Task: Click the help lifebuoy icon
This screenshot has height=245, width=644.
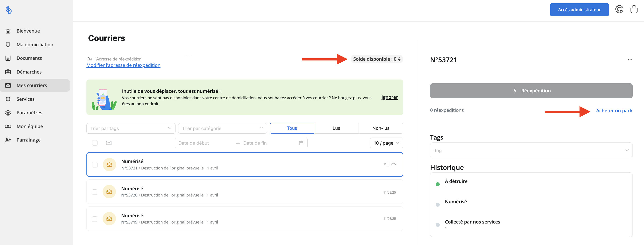Action: tap(619, 10)
